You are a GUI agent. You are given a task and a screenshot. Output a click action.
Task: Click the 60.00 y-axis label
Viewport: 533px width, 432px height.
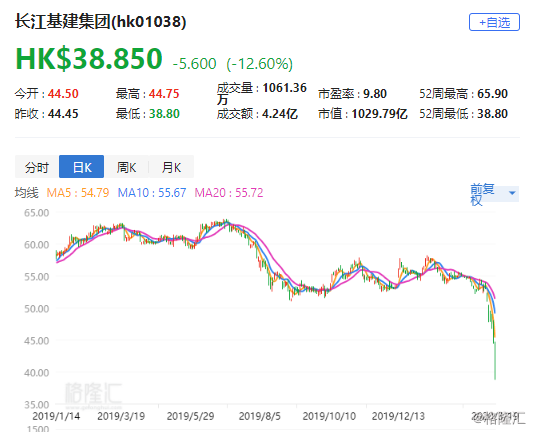[x=36, y=245]
